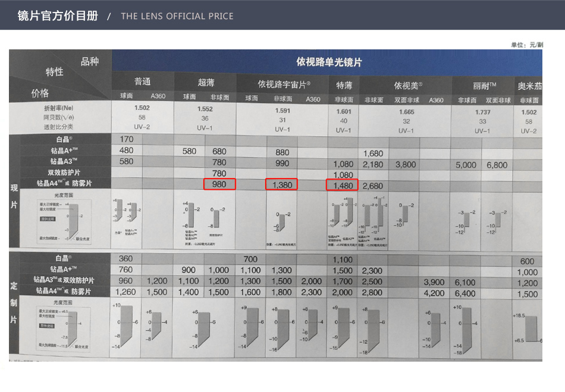The image size is (565, 392).
Task: Click the 特性 corner label
Action: point(54,72)
